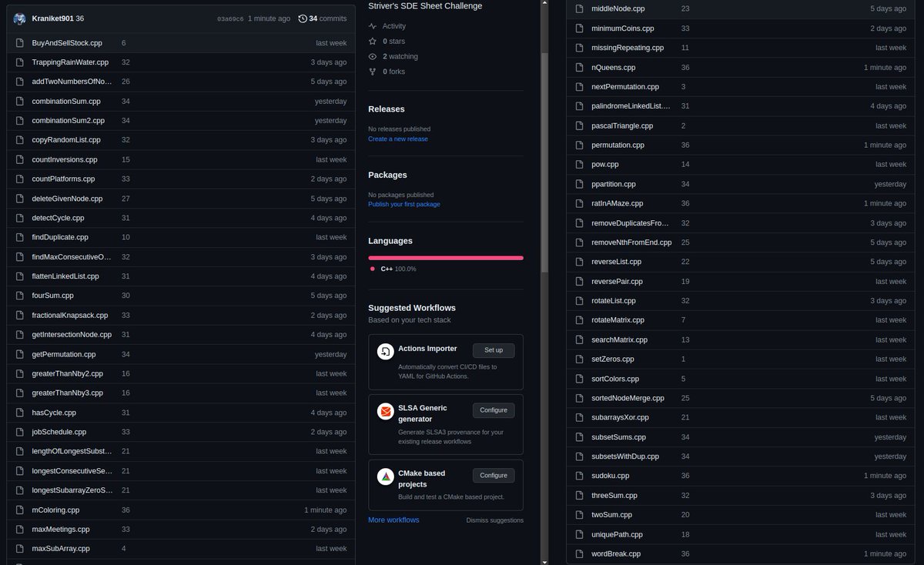
Task: Click the Actions Importer workflow icon
Action: click(x=386, y=351)
